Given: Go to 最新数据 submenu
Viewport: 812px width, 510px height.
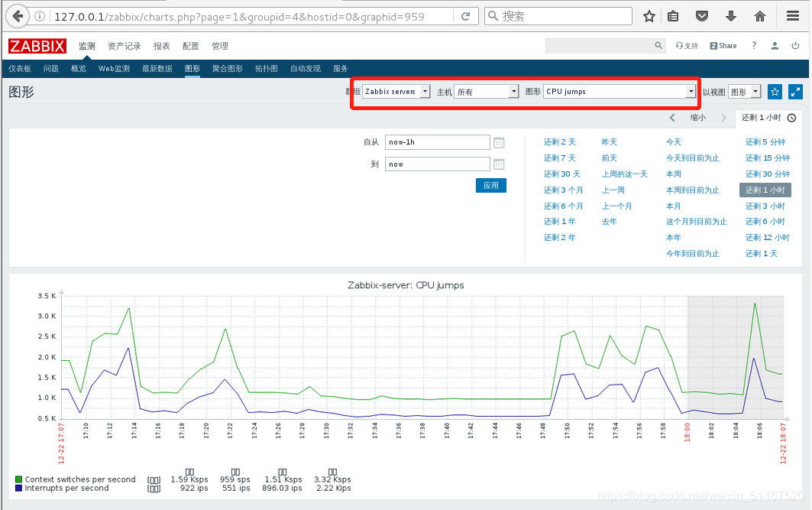Looking at the screenshot, I should click(x=157, y=68).
